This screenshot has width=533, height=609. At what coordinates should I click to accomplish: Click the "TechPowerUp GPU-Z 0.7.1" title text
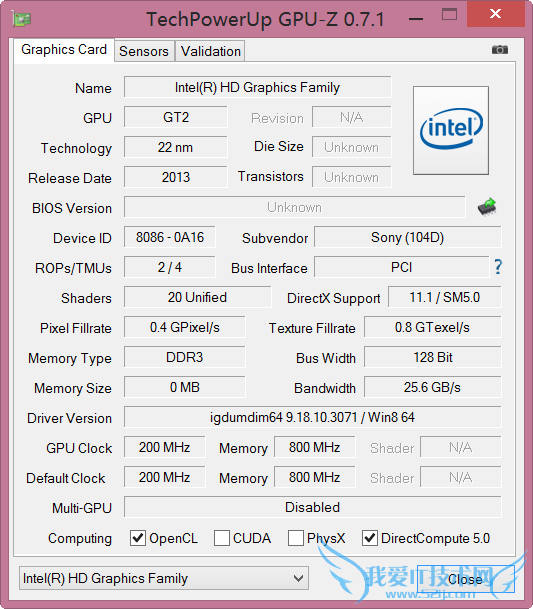coord(265,19)
